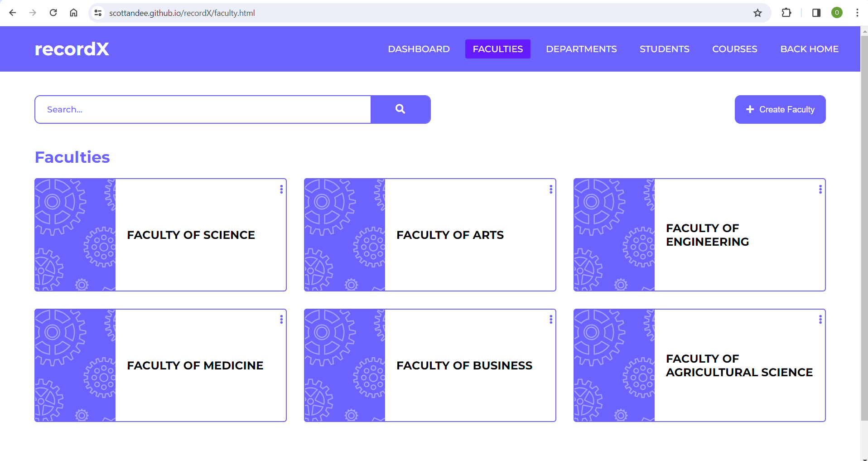Open the browser extensions menu
868x461 pixels.
point(786,13)
